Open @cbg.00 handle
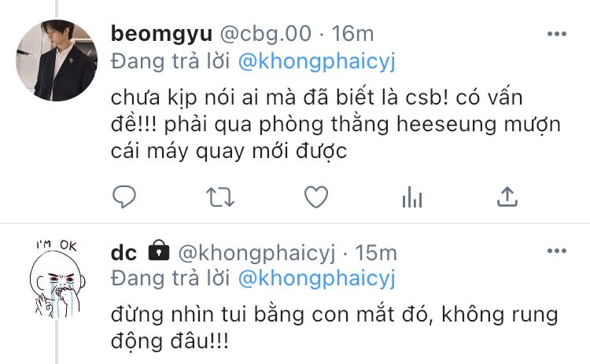 [x=266, y=34]
